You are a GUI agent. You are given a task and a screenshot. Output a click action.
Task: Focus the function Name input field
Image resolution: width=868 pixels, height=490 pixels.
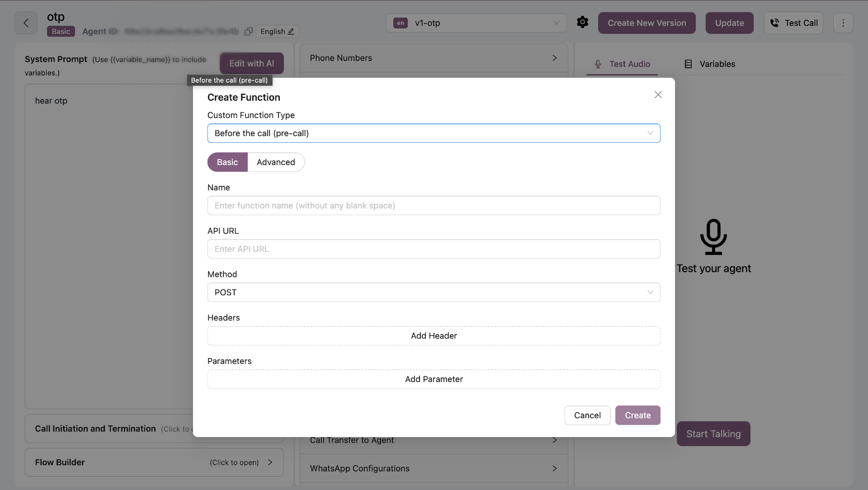click(434, 206)
